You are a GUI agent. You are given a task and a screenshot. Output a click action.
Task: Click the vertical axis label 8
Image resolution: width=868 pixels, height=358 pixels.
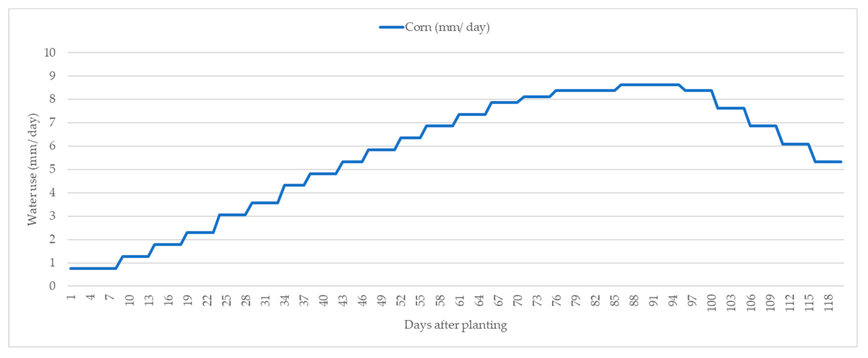click(x=52, y=99)
